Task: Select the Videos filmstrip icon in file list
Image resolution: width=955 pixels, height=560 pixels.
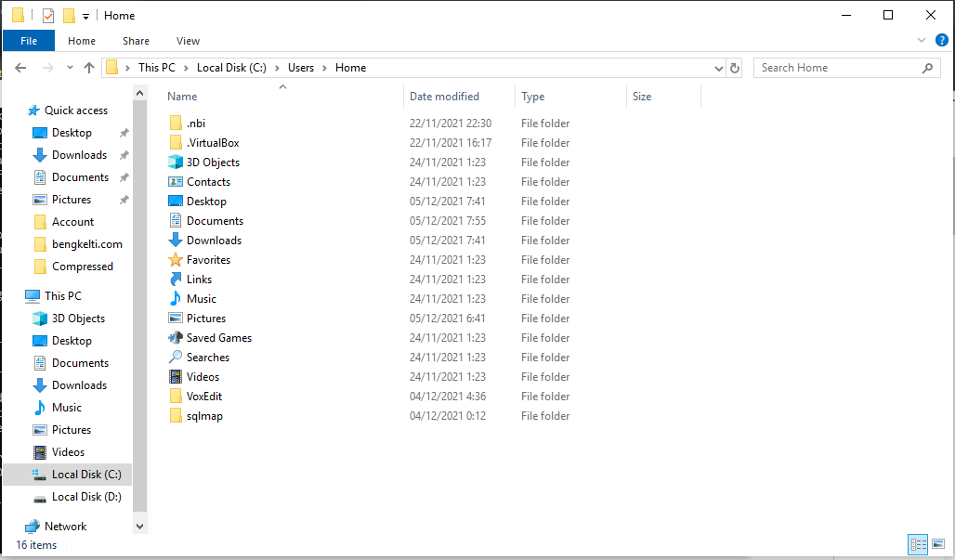Action: 176,376
